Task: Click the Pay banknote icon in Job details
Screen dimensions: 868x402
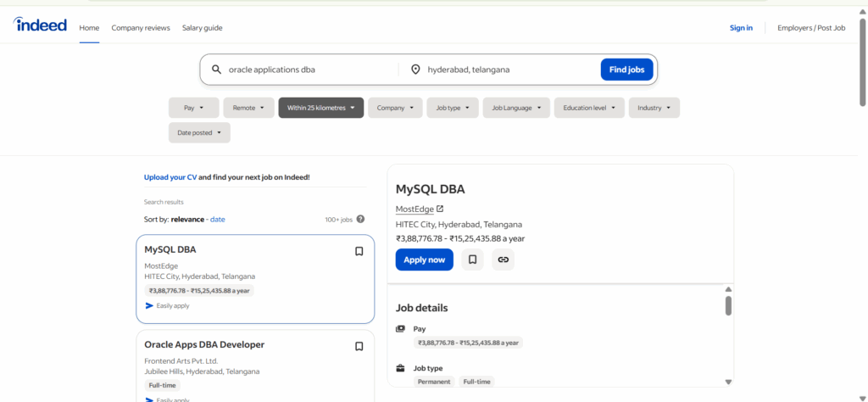Action: tap(401, 328)
